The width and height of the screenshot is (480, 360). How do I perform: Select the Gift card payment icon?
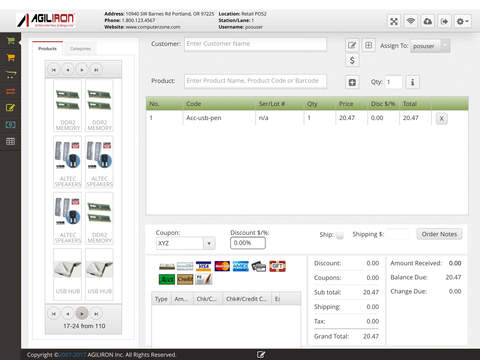[x=277, y=266]
